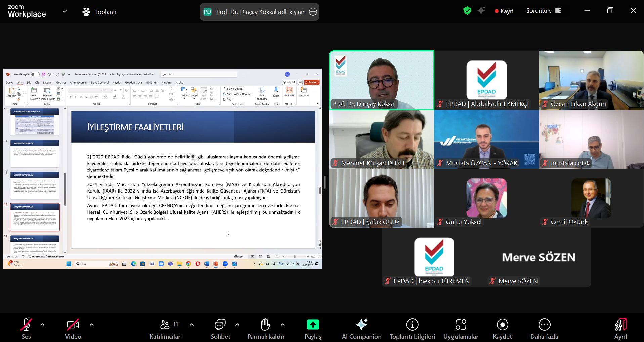Click the green Paylaş share screen button
Image resolution: width=644 pixels, height=342 pixels.
[313, 325]
